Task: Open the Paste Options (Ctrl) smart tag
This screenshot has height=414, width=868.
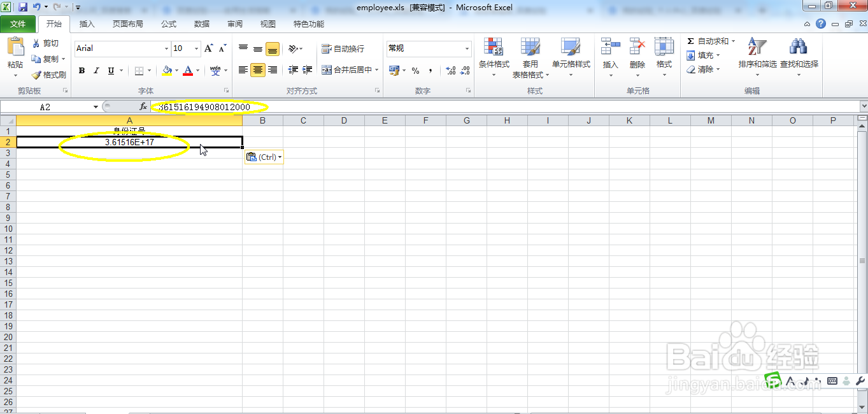Action: click(264, 157)
